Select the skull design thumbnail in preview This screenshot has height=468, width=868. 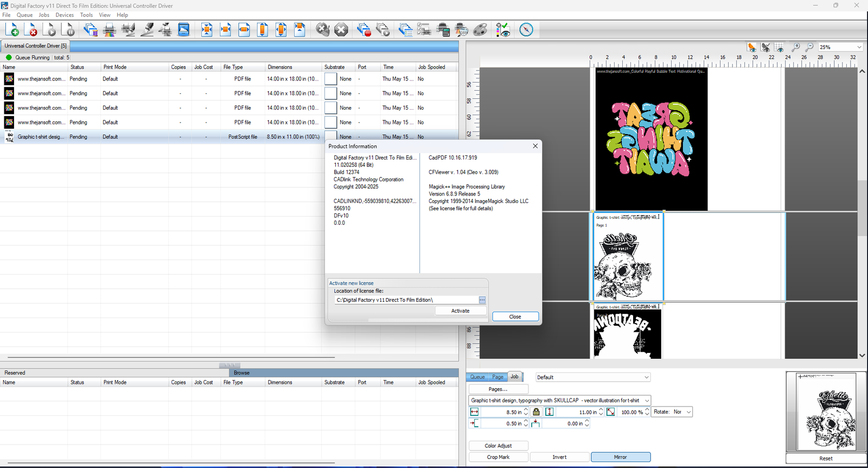click(x=628, y=256)
